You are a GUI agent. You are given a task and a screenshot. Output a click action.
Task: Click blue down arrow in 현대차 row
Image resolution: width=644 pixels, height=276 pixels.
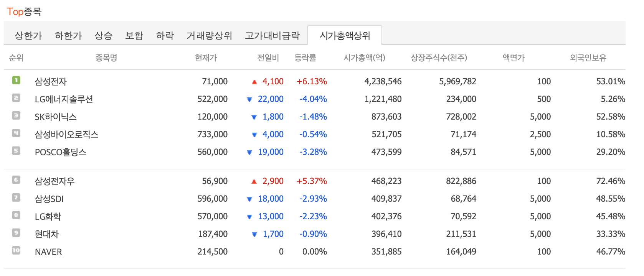[x=254, y=235]
